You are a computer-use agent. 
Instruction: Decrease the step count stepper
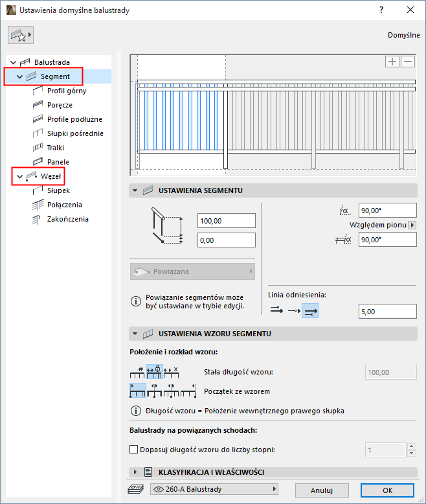tap(412, 453)
